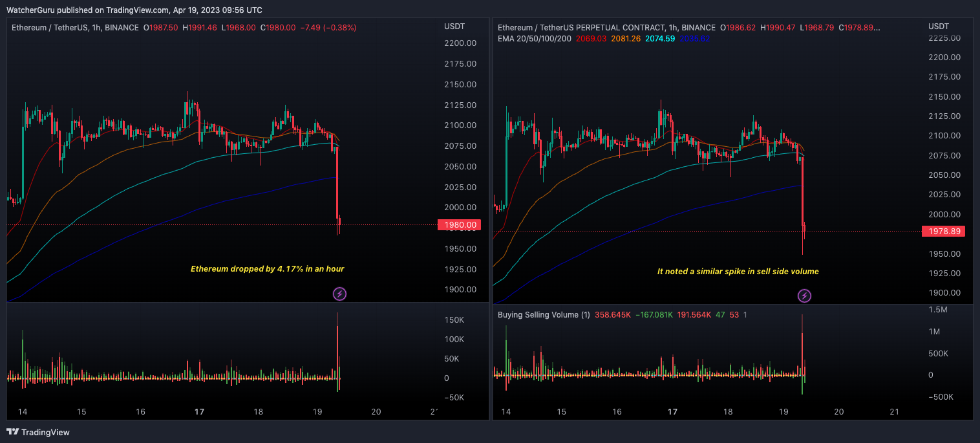Click the 2225.00 price level on perpetual axis
The height and width of the screenshot is (443, 980).
tap(944, 38)
